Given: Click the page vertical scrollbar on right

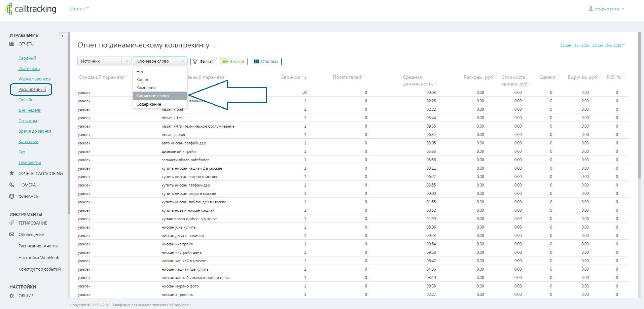Looking at the screenshot, I should pos(640,105).
